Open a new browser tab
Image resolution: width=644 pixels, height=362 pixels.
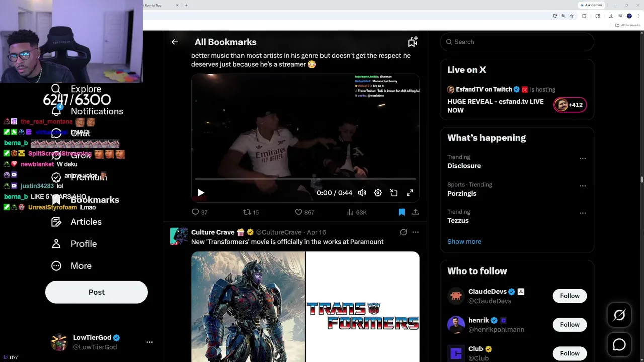[186, 5]
